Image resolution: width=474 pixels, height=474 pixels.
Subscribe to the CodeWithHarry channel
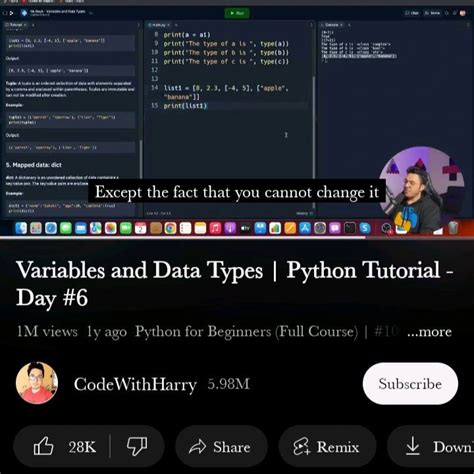pyautogui.click(x=410, y=384)
